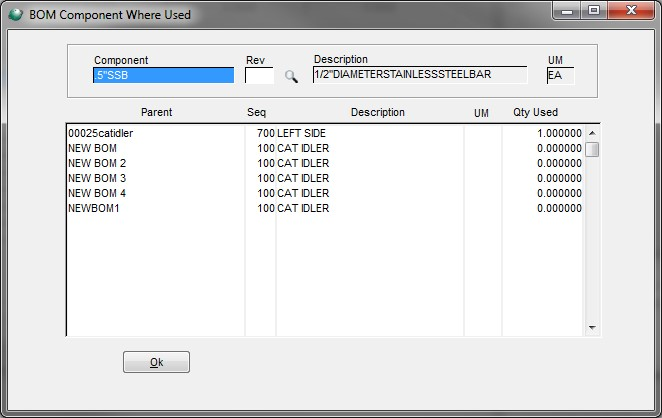Select the NEW BOM 3 row
The width and height of the screenshot is (662, 418).
(324, 178)
